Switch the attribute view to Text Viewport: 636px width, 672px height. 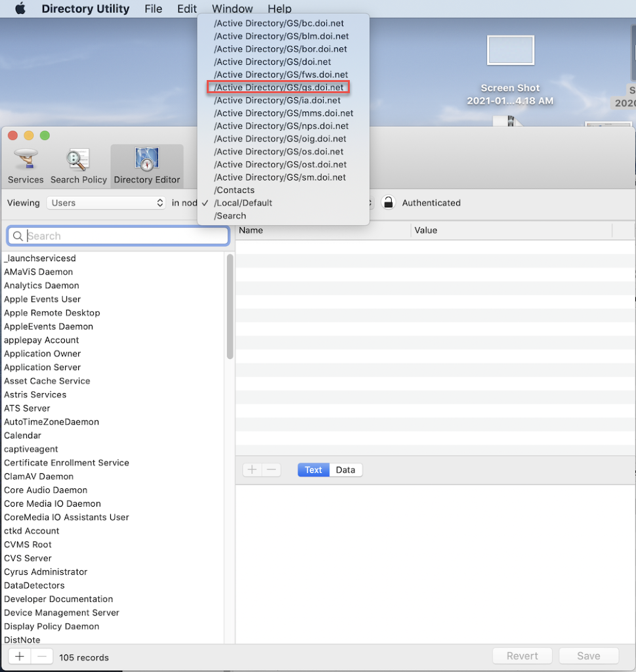(x=313, y=470)
